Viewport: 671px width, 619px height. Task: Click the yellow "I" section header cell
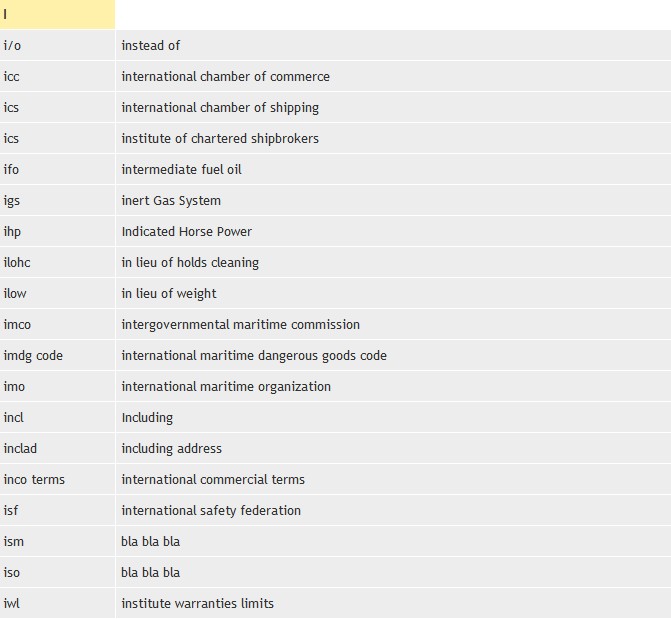click(x=57, y=14)
